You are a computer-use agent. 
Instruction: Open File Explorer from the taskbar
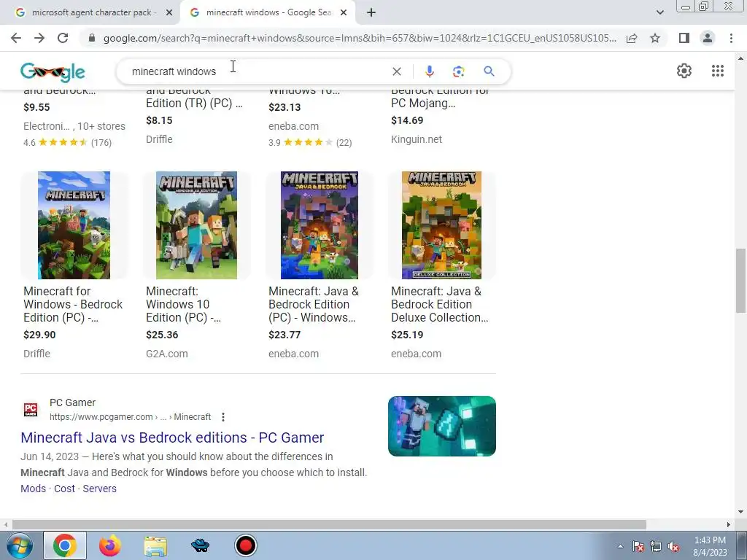pyautogui.click(x=155, y=545)
